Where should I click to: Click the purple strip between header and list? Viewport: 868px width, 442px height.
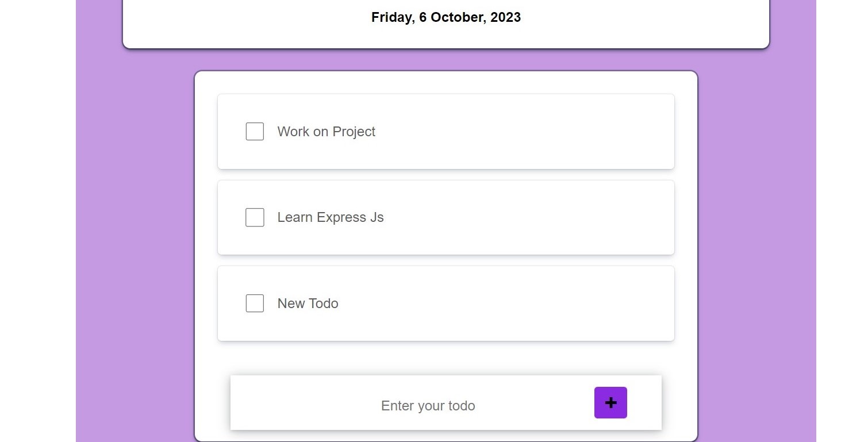click(445, 60)
